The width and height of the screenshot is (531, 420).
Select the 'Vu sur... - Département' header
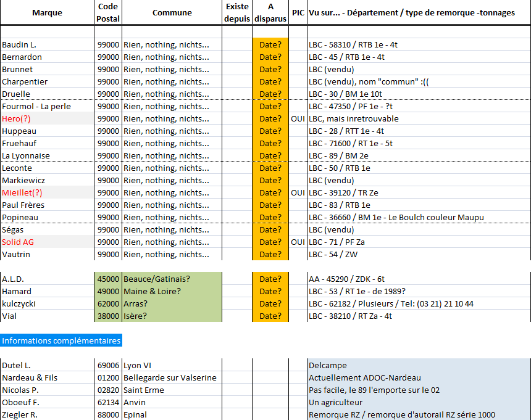pyautogui.click(x=419, y=12)
